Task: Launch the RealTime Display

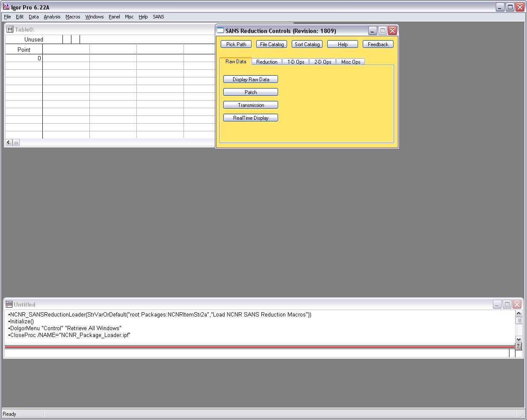Action: click(x=251, y=118)
